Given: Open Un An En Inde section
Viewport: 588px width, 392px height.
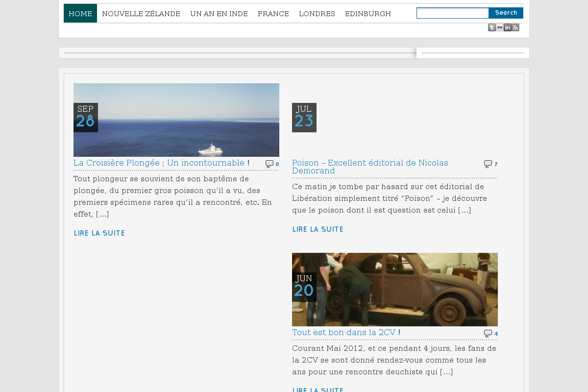Looking at the screenshot, I should (219, 14).
